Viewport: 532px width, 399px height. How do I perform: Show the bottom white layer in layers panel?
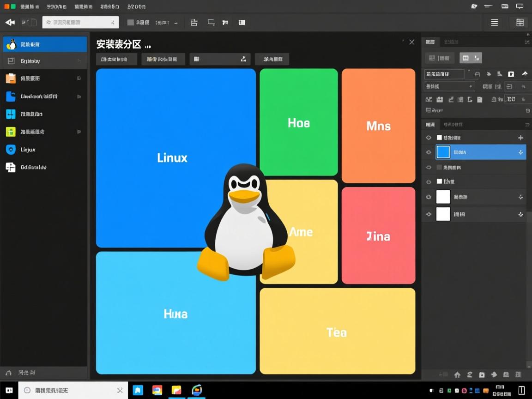pos(428,214)
